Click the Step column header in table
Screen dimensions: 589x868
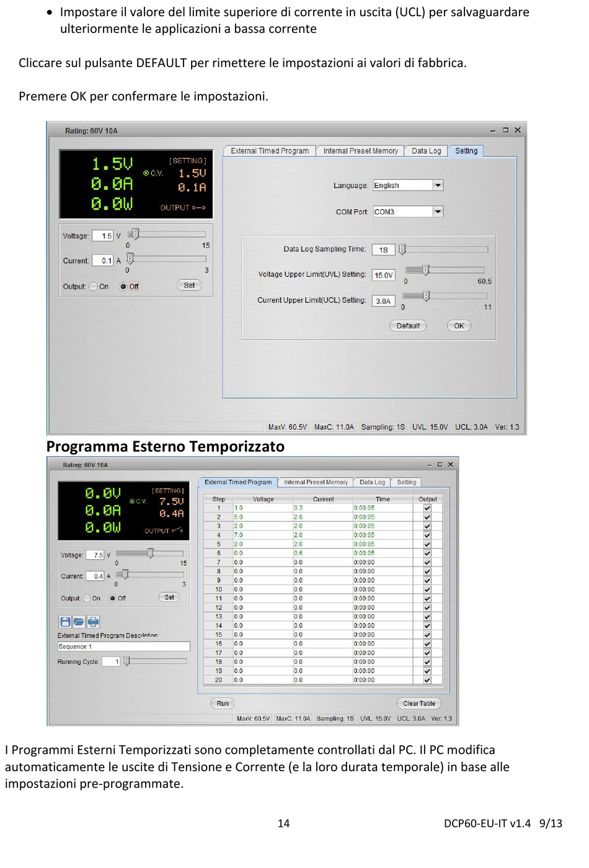(218, 499)
